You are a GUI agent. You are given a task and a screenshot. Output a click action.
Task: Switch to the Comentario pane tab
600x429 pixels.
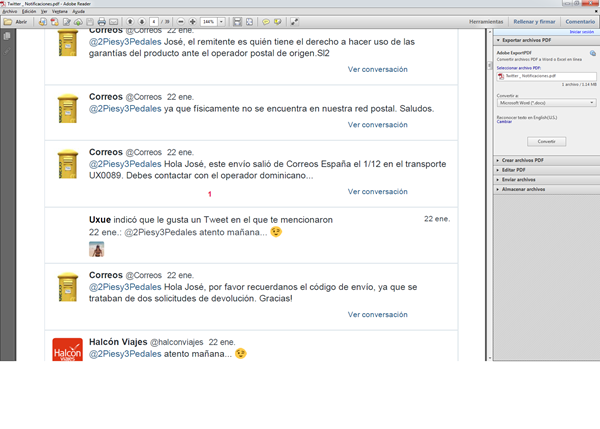click(x=580, y=22)
